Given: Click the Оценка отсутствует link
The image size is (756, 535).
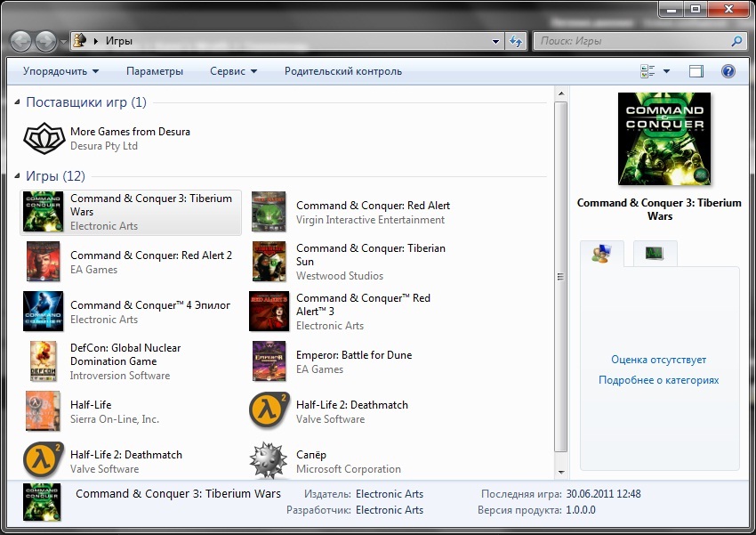Looking at the screenshot, I should click(658, 360).
